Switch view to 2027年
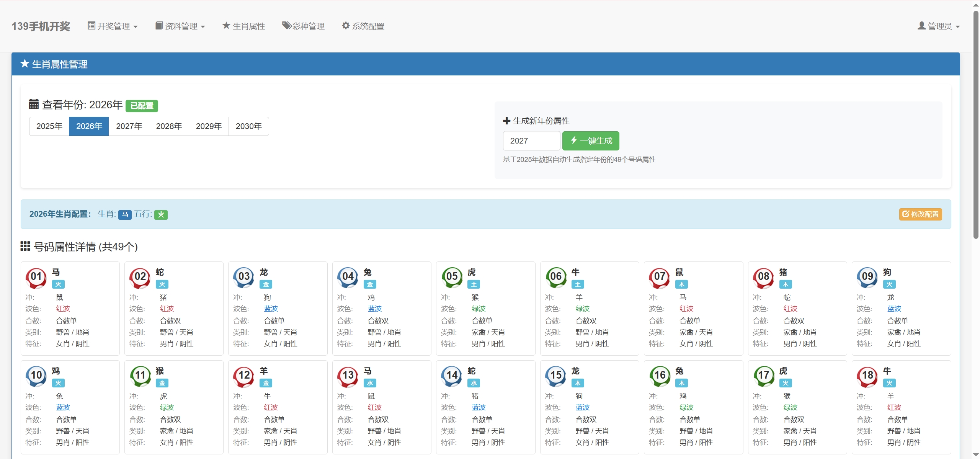The width and height of the screenshot is (980, 459). [129, 126]
